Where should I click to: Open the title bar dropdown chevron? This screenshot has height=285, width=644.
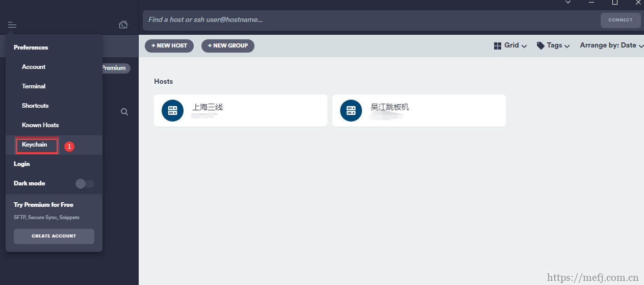pos(568,3)
